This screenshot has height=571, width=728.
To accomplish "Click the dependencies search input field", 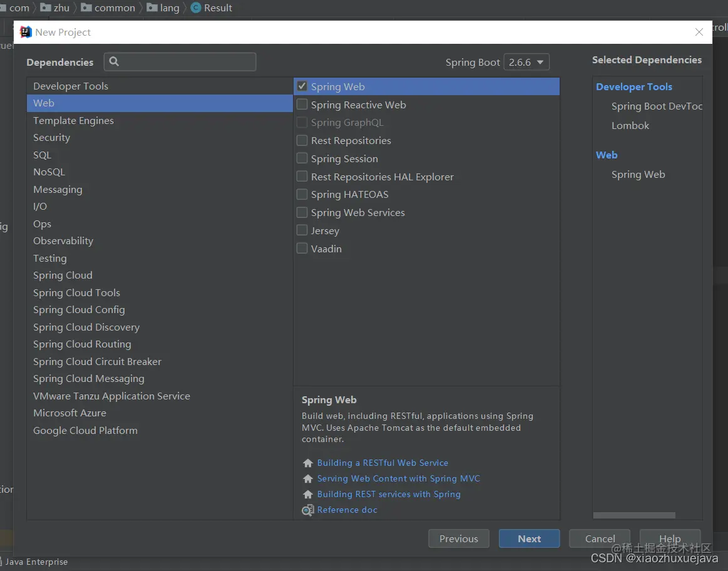I will coord(180,62).
